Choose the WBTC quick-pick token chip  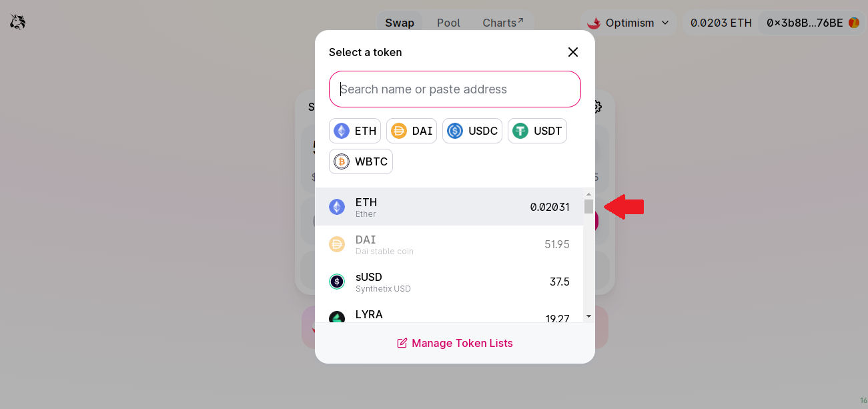361,161
